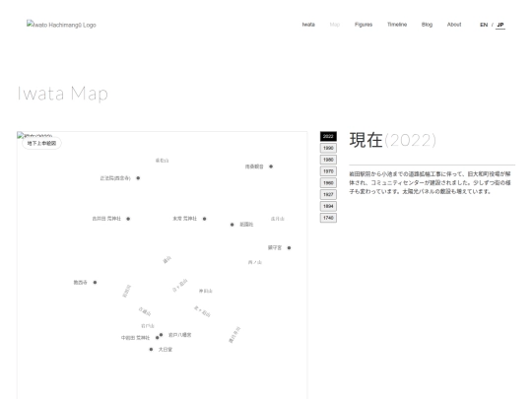Screen dimensions: 532x399
Task: Select the 1927 year button
Action: pos(328,194)
